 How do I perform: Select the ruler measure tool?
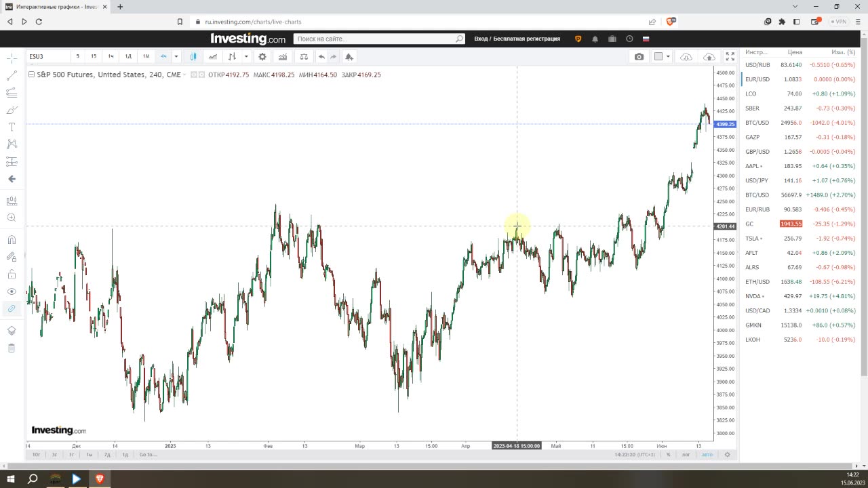tap(12, 201)
